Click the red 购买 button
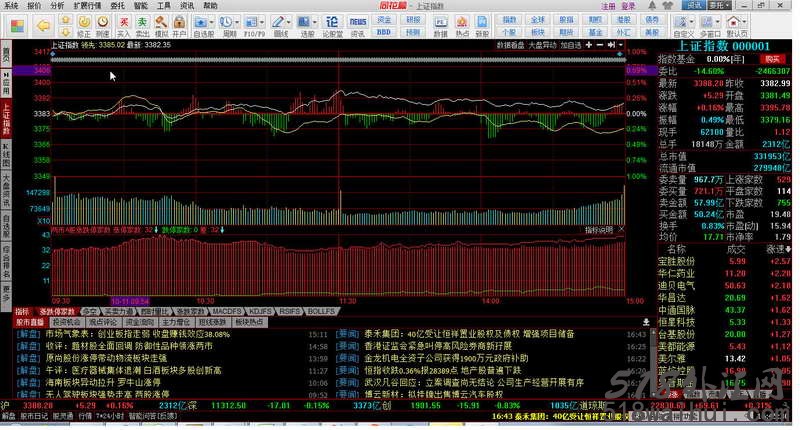The width and height of the screenshot is (800, 430). (772, 59)
